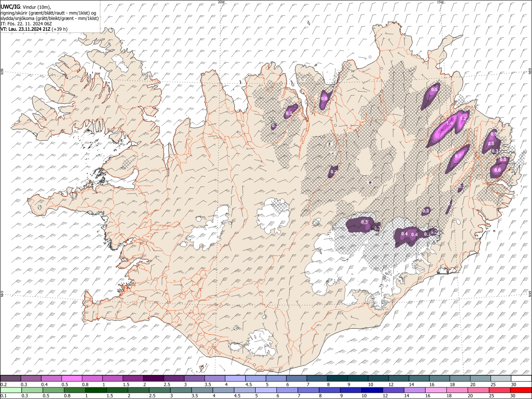Click the 15W longitude label
This screenshot has height=399, width=532.
440,2
